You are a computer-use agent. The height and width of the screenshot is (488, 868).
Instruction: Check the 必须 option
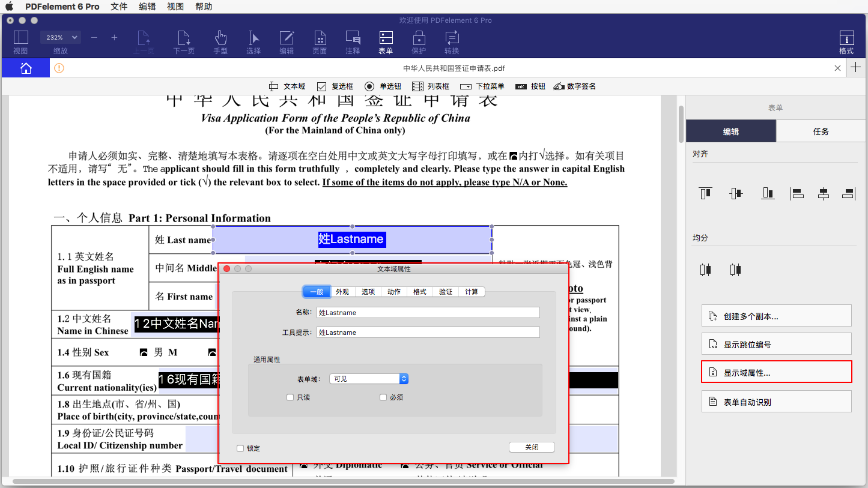click(x=383, y=397)
